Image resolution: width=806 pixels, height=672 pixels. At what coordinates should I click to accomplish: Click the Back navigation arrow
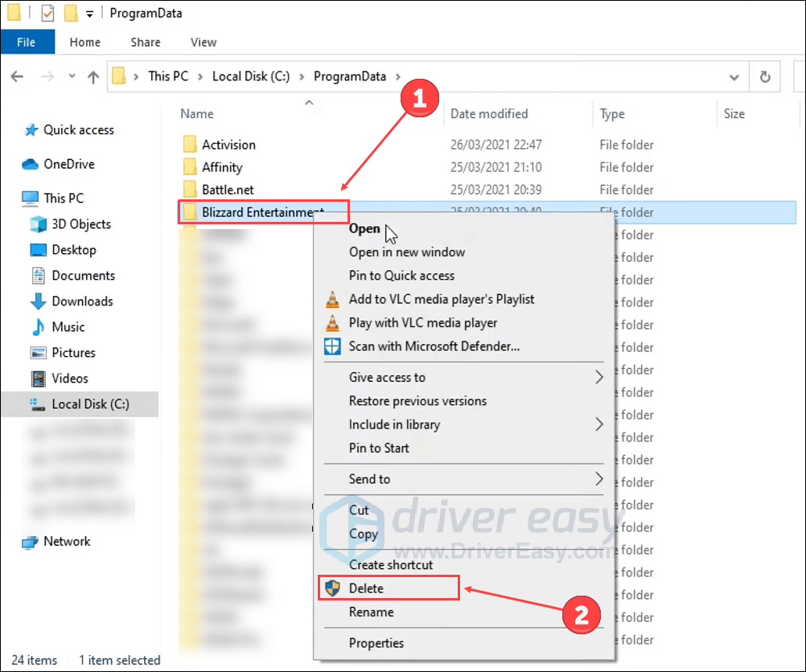click(x=17, y=76)
